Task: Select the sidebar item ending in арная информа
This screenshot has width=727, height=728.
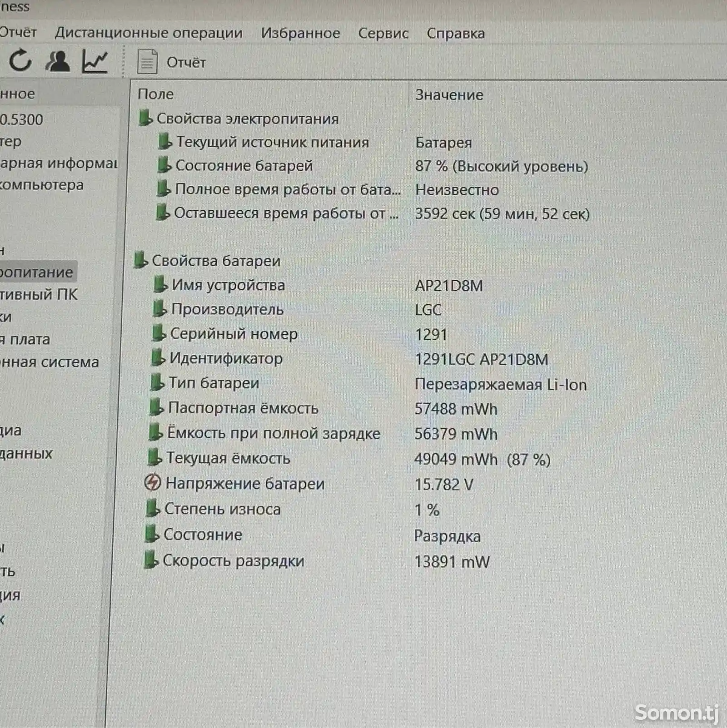Action: pos(59,163)
